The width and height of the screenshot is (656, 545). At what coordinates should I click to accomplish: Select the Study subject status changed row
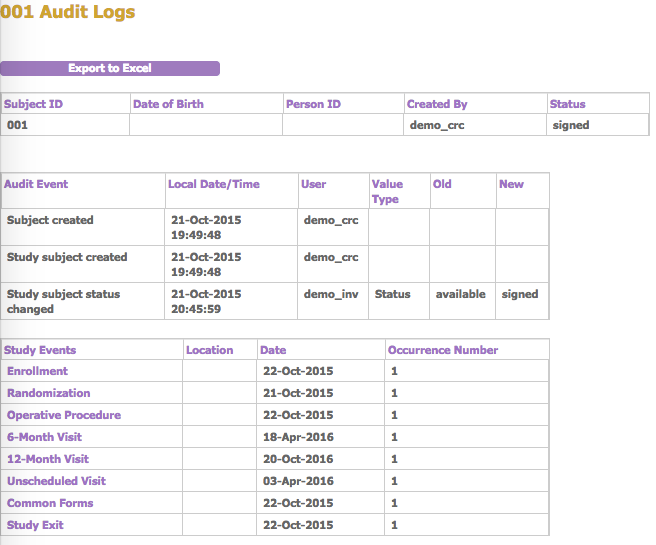click(x=63, y=301)
